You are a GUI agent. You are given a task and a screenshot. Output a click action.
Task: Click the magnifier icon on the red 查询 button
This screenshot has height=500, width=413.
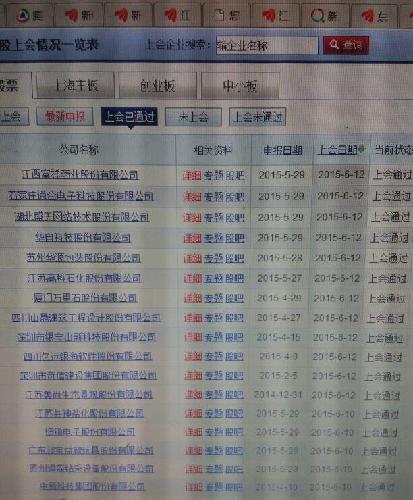334,44
